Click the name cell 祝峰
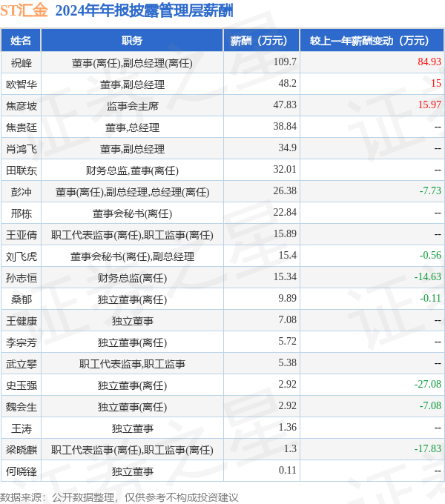Image resolution: width=445 pixels, height=504 pixels. point(22,63)
